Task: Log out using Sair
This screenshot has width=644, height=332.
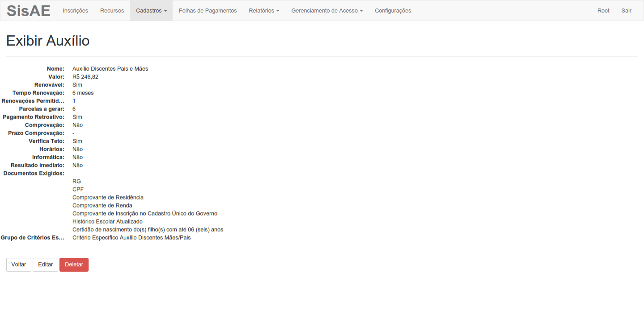Action: pos(626,11)
